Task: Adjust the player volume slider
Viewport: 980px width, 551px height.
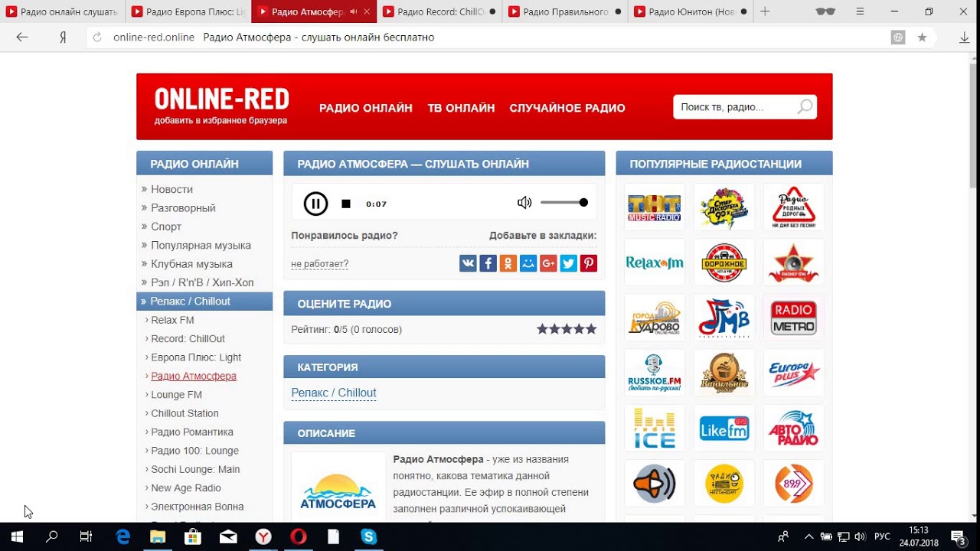Action: coord(564,203)
